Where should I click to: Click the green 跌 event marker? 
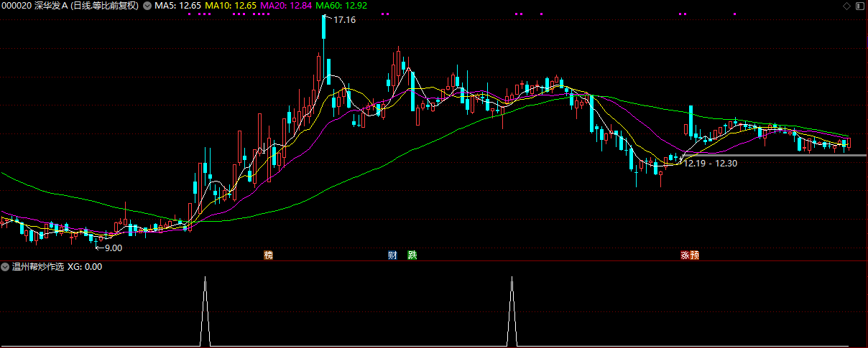(412, 255)
